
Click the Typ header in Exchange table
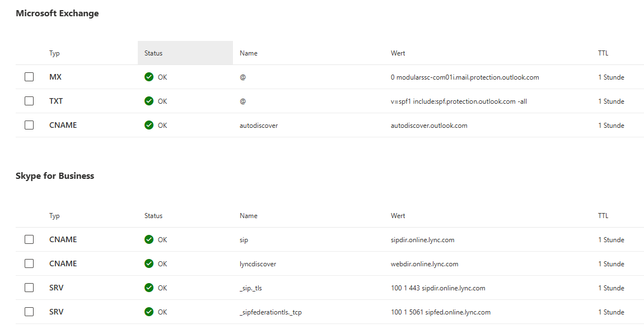pyautogui.click(x=54, y=53)
